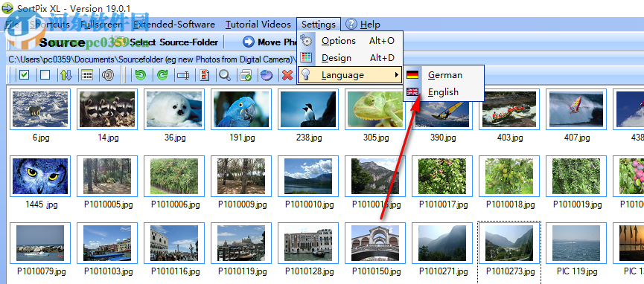Screen dimensions: 644x284
Task: Click the gear icon next to Options
Action: [306, 41]
